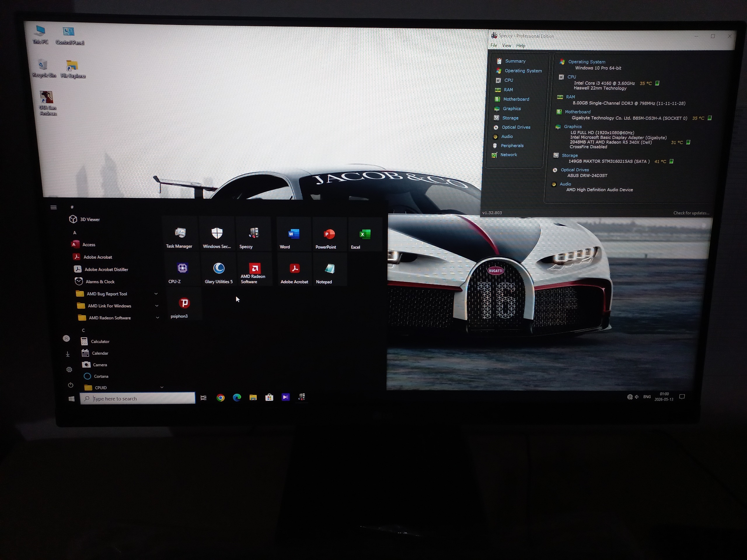Select Summary in Speccy sidebar
Screen dimensions: 747x560
[x=511, y=61]
